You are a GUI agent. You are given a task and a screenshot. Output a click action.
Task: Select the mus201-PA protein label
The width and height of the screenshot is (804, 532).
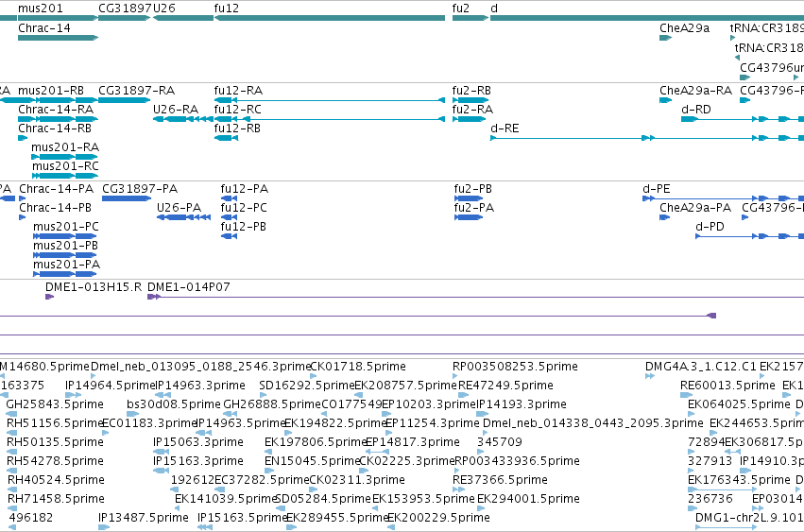pos(67,266)
